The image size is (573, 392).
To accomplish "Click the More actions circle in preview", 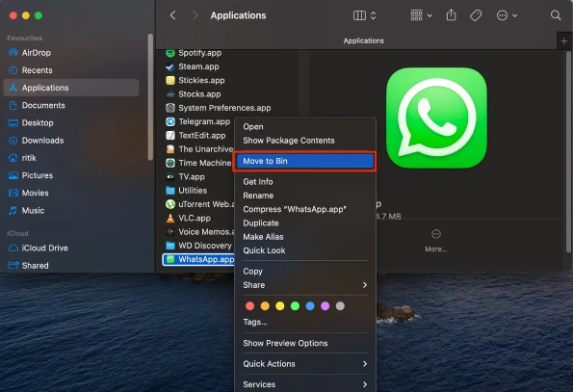I will (436, 234).
